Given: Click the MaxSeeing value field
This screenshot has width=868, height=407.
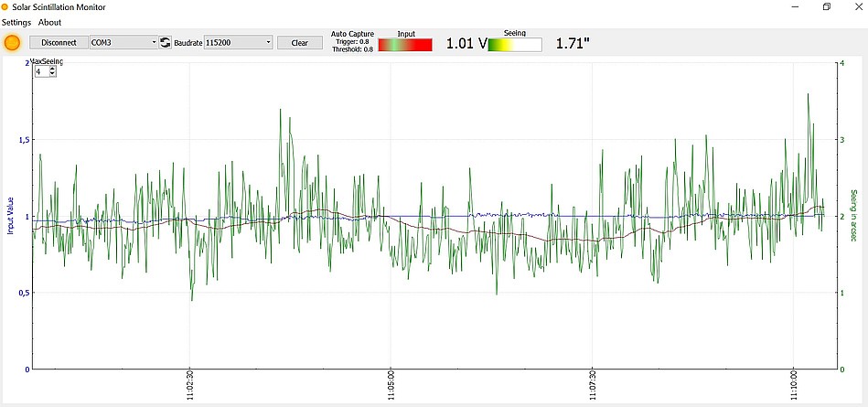Looking at the screenshot, I should click(x=41, y=71).
